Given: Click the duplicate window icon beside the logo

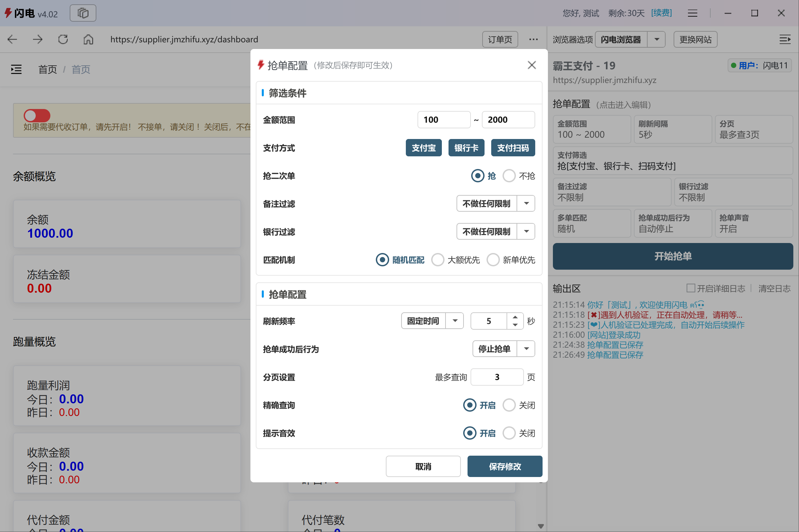Looking at the screenshot, I should pyautogui.click(x=82, y=13).
